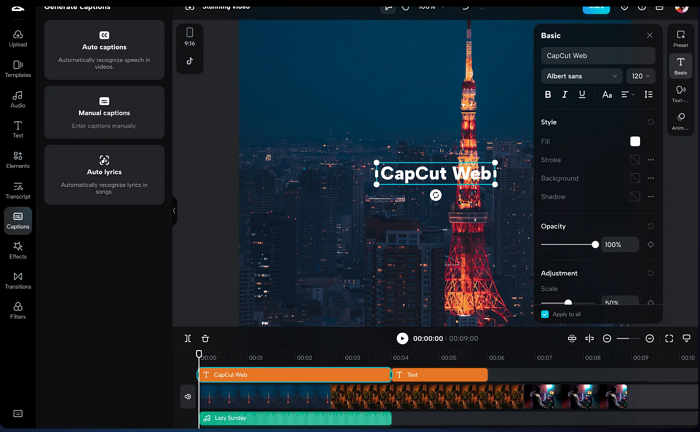Select the Basic tab in right rail
The width and height of the screenshot is (700, 432).
tap(680, 66)
